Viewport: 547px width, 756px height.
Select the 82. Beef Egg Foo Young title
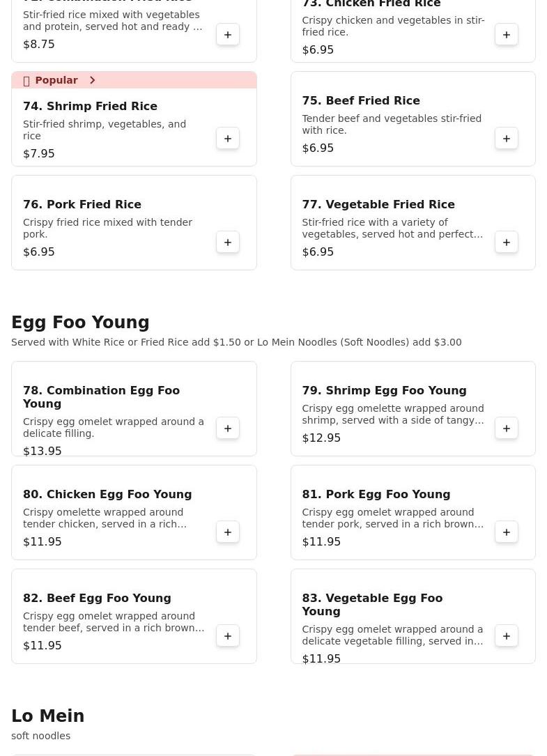(x=97, y=599)
